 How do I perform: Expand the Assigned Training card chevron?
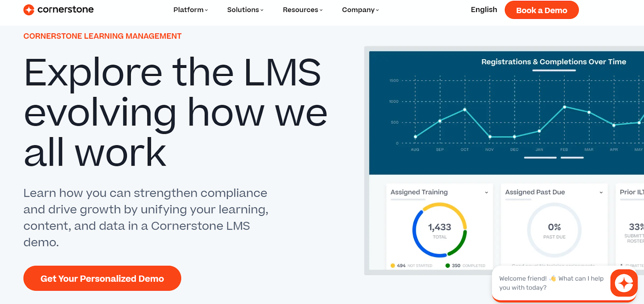[x=486, y=193]
